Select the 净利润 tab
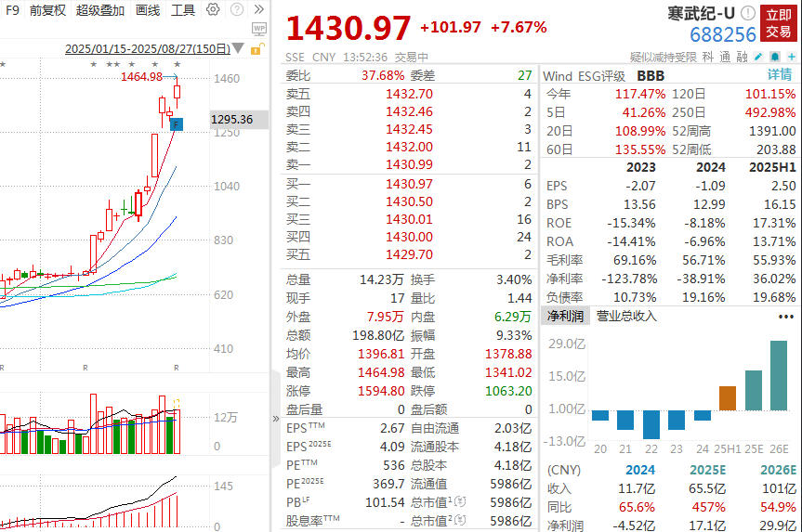This screenshot has width=802, height=532. coord(565,316)
